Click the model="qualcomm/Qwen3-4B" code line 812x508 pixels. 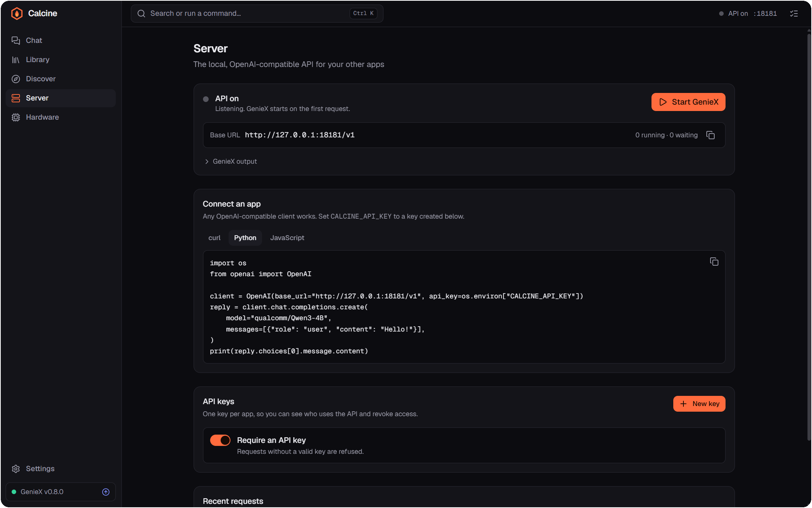click(279, 318)
